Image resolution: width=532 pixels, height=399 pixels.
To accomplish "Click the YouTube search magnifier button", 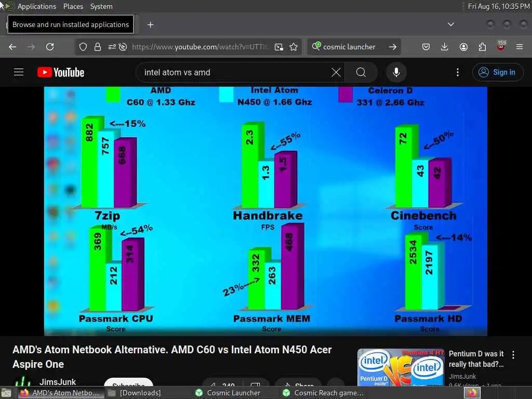I will coord(361,72).
